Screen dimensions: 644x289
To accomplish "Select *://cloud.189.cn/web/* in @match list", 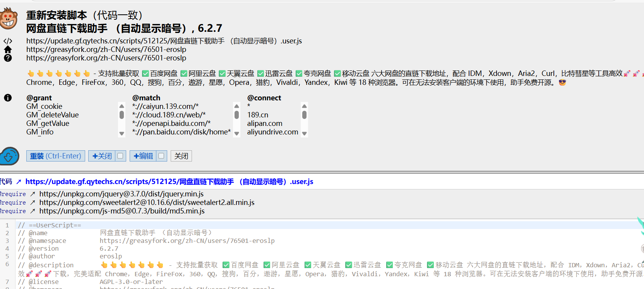I will (x=169, y=115).
